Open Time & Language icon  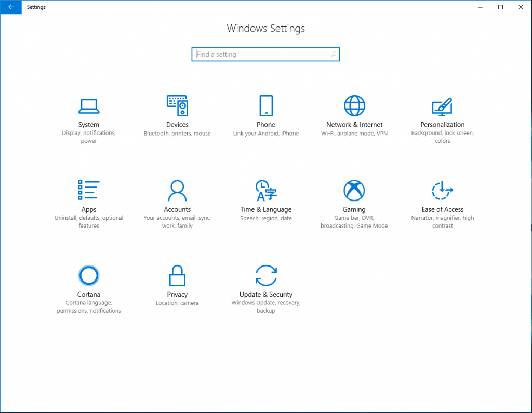(266, 190)
